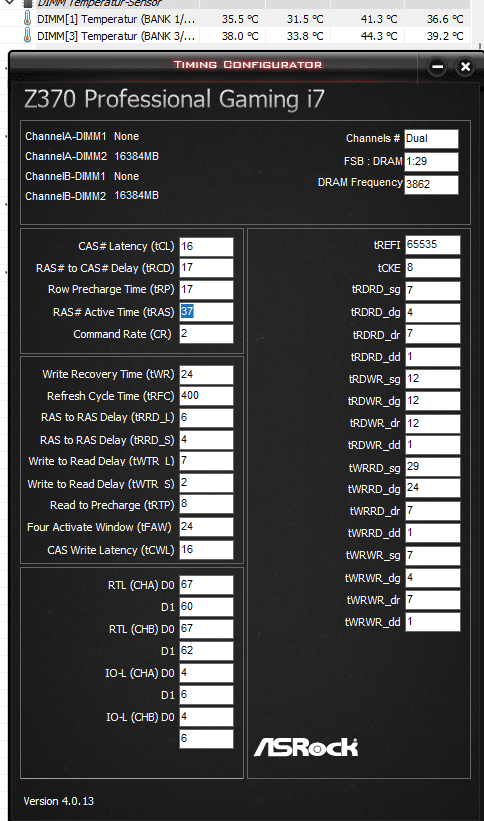Click the tCKE field
The height and width of the screenshot is (821, 484).
[433, 268]
